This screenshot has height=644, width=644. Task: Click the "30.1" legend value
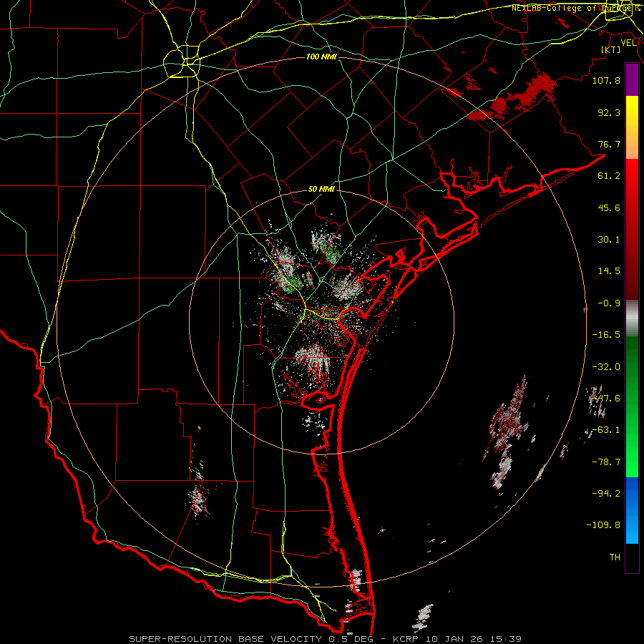click(609, 240)
